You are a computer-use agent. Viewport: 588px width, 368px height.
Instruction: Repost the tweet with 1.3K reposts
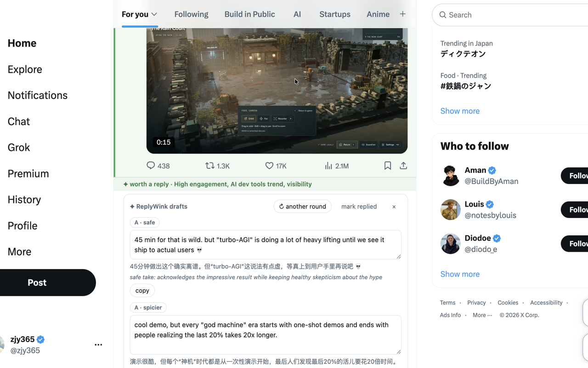[210, 166]
